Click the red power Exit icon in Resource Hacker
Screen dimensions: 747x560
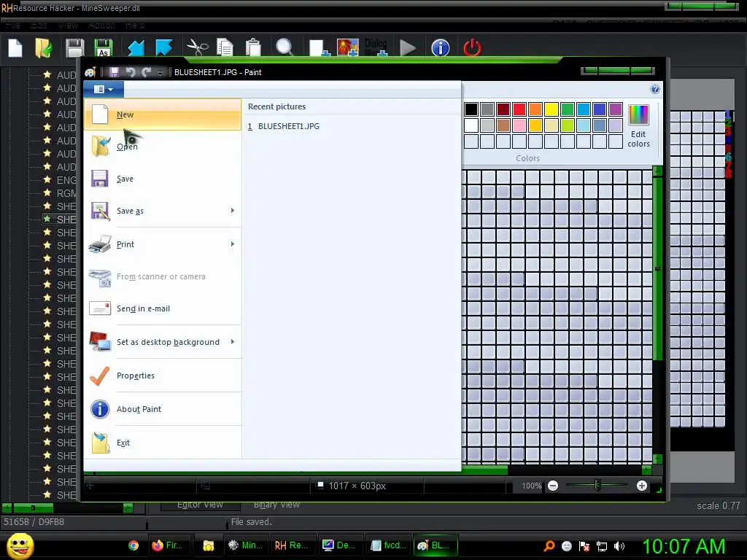[472, 48]
